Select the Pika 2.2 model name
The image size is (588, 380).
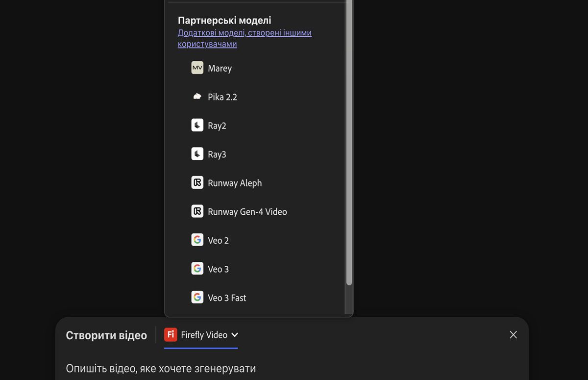(x=222, y=97)
